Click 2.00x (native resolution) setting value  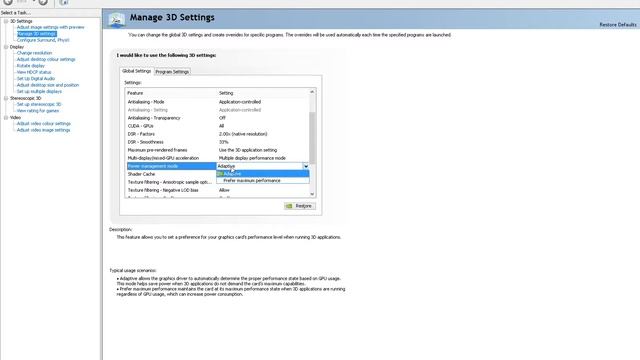243,134
